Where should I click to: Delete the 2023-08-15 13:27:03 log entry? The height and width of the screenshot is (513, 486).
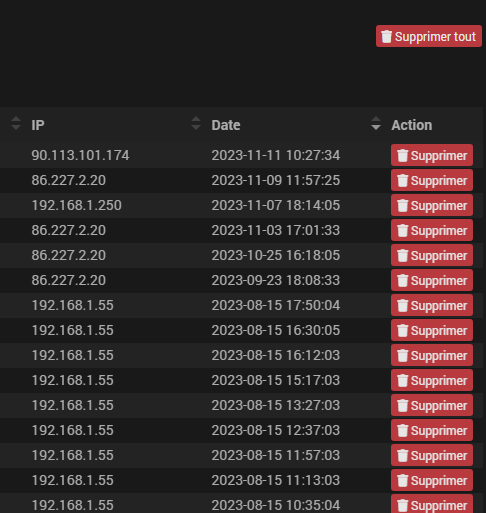[x=432, y=405]
